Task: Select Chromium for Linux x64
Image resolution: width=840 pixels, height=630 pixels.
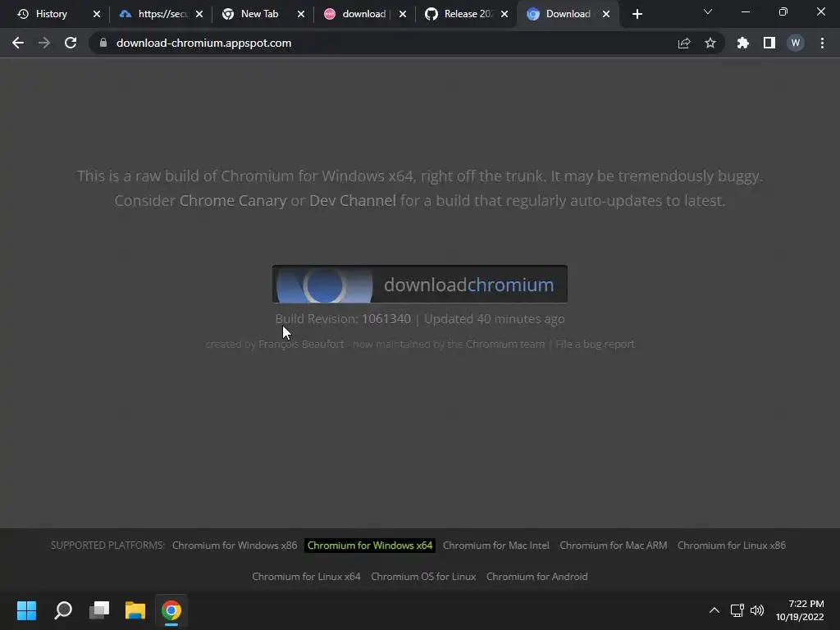Action: 307,577
